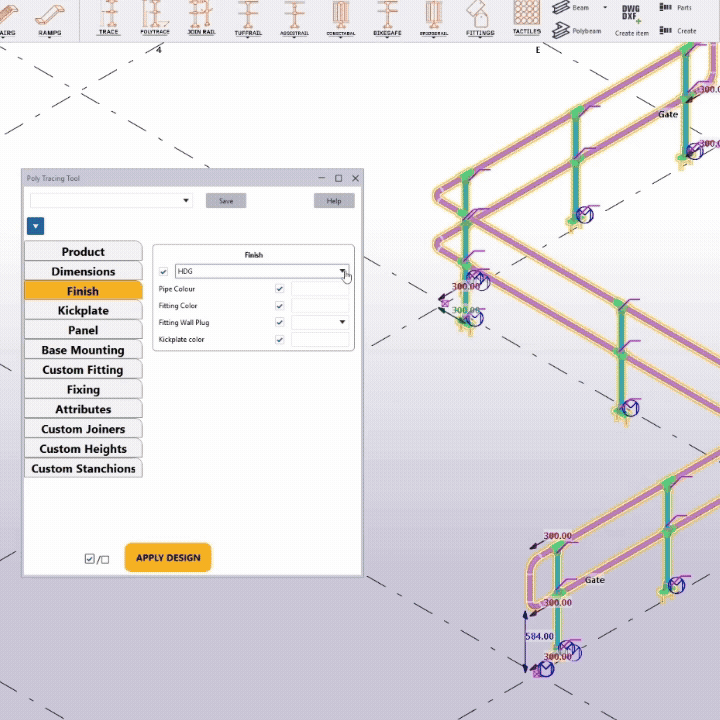Viewport: 720px width, 720px height.
Task: Open the saved settings dropdown beside Save
Action: coord(186,201)
